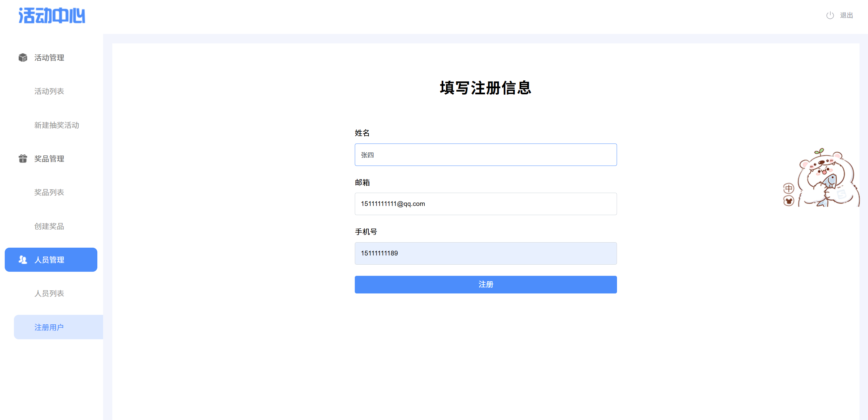Viewport: 868px width, 420px height.
Task: Open 人员列表 page
Action: [x=49, y=293]
